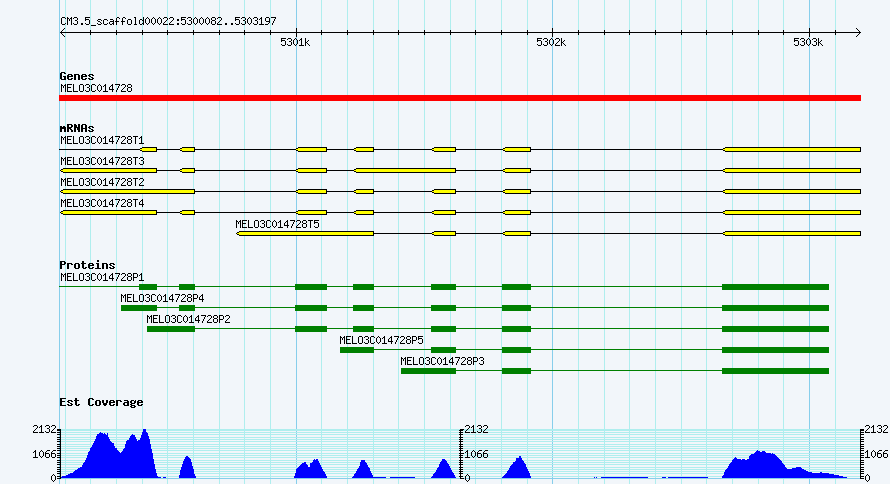Viewport: 890px width, 484px height.
Task: Click the MELO3C014728T1 transcript label
Action: point(102,140)
